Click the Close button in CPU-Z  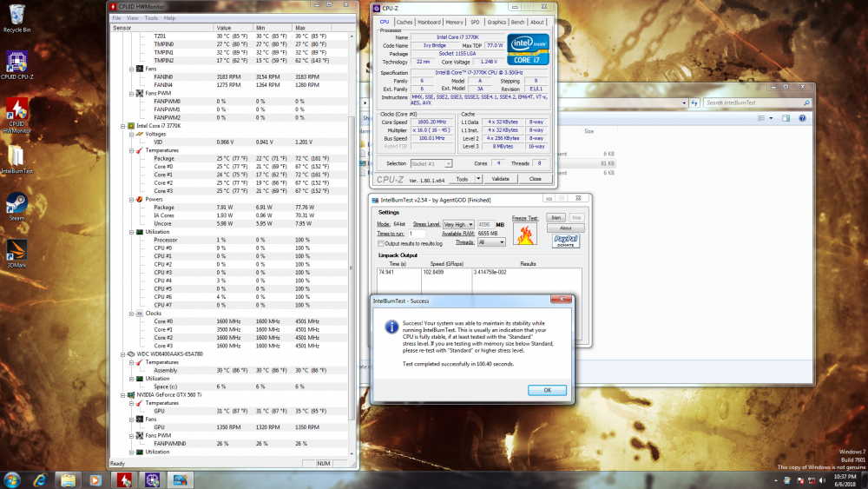[x=536, y=179]
